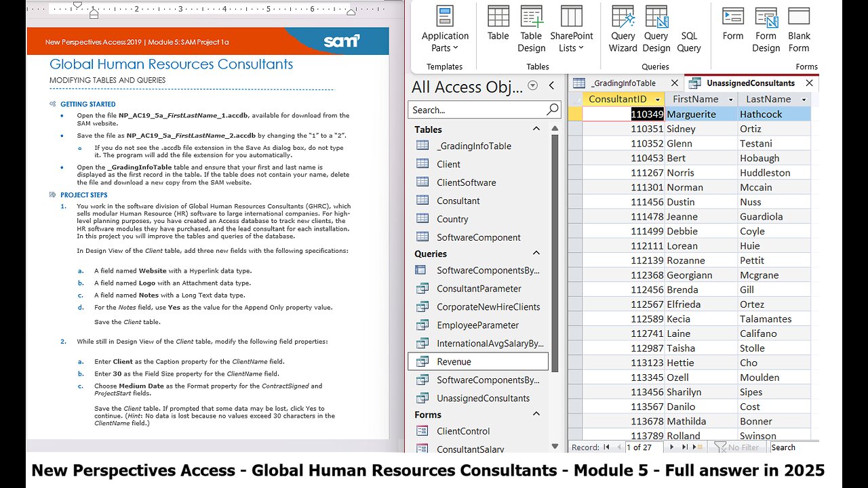Open All Access Objects pane options menu
Image resolution: width=868 pixels, height=488 pixels.
click(532, 85)
